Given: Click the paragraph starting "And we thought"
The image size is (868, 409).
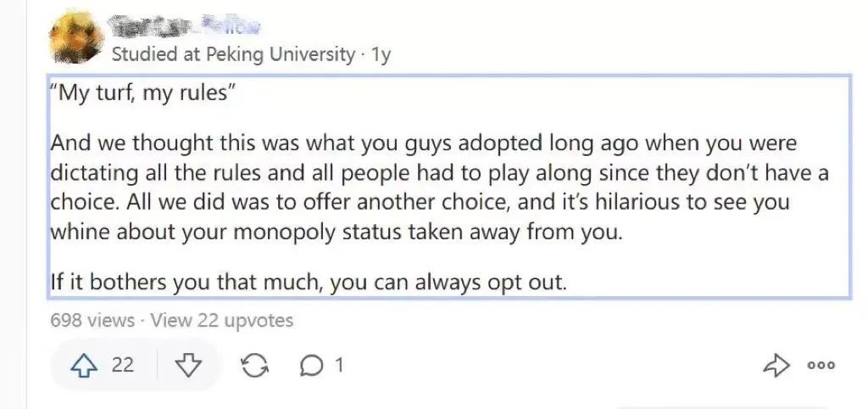Looking at the screenshot, I should coord(424,187).
